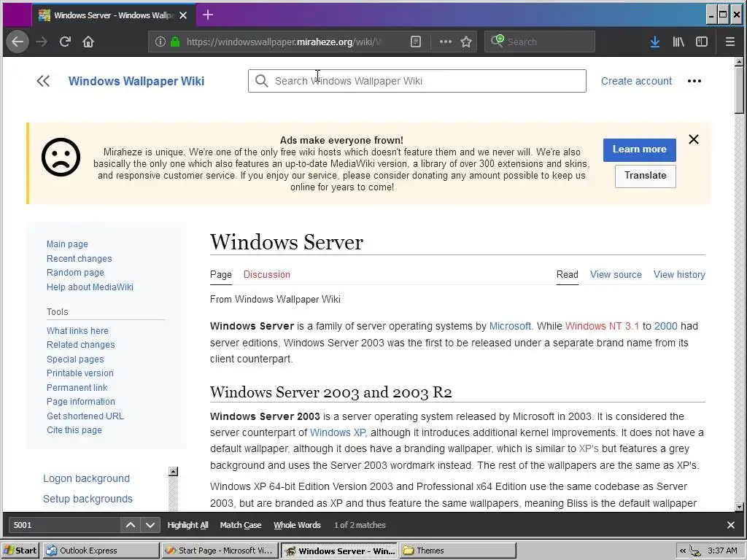Close the find bar
The height and width of the screenshot is (560, 747).
tap(731, 525)
